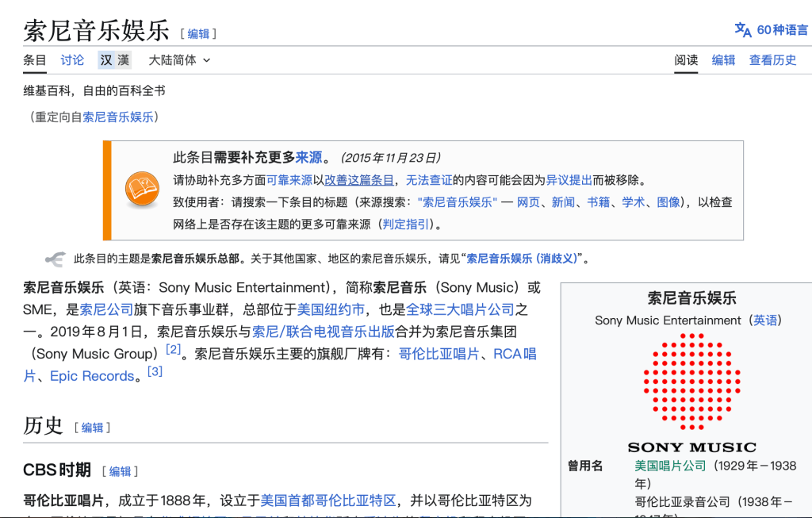Toggle the 汉 漢 script converter
This screenshot has height=518, width=812.
coord(114,60)
